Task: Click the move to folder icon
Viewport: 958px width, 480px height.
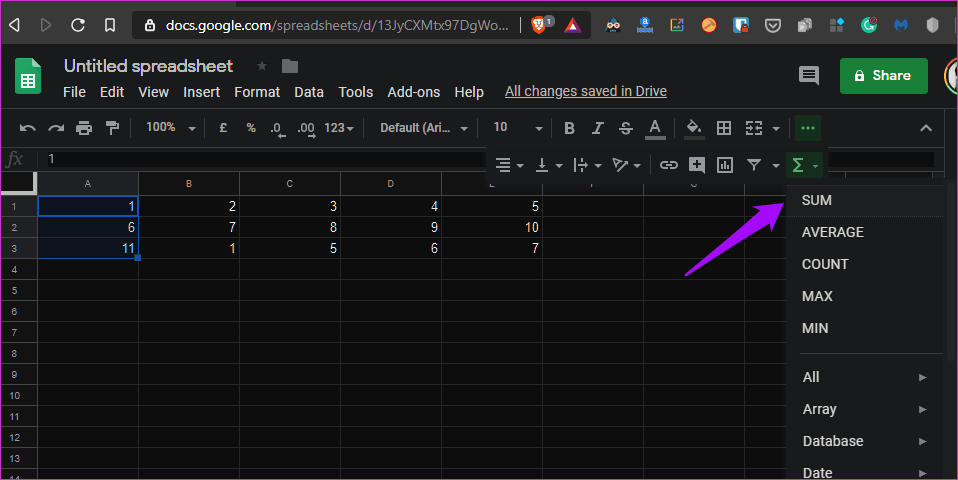Action: [290, 66]
